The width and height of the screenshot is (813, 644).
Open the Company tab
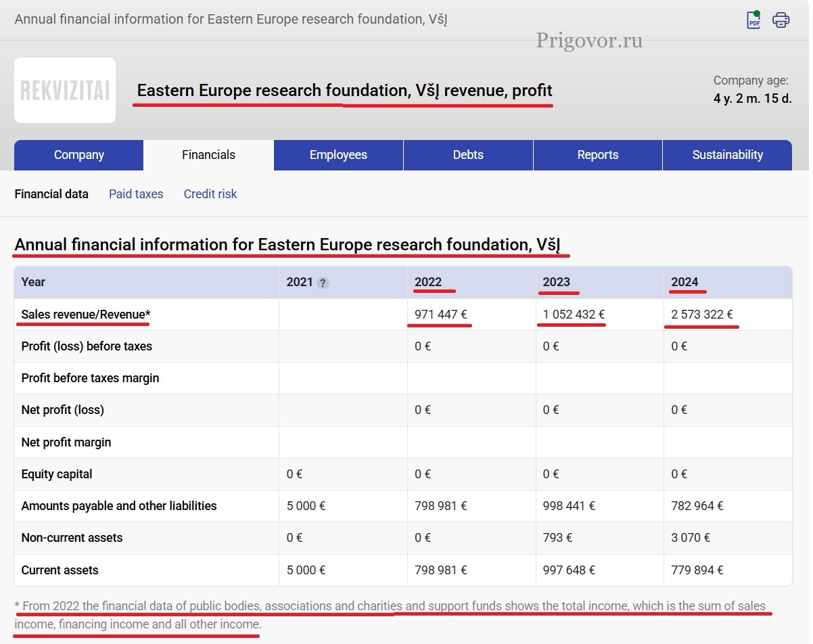[x=78, y=155]
